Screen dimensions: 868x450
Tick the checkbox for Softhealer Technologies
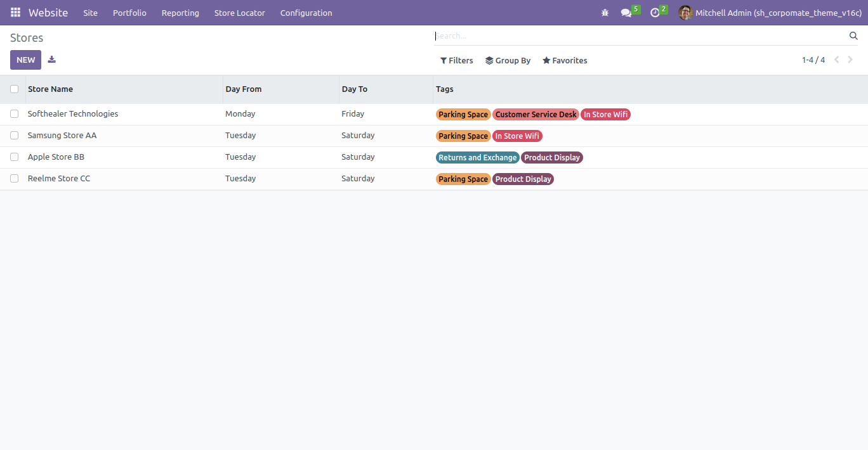coord(14,114)
